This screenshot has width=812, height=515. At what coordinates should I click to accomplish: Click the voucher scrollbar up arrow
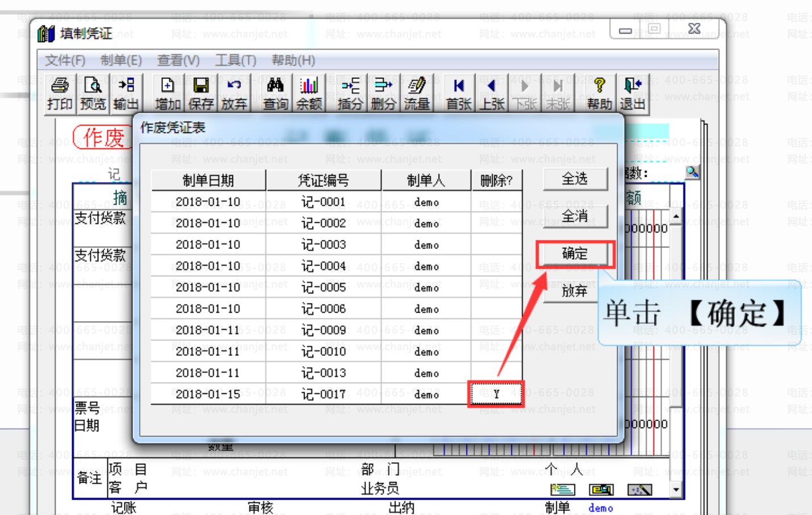(x=676, y=217)
